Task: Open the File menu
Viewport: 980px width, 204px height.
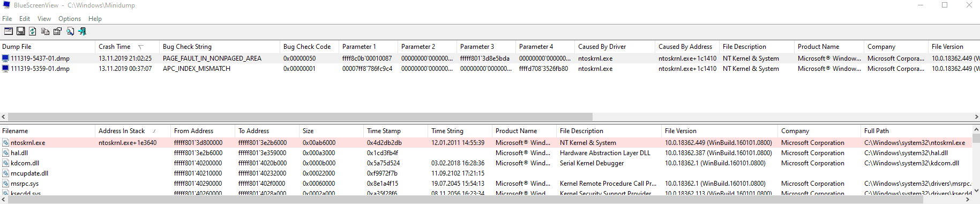Action: [x=7, y=18]
